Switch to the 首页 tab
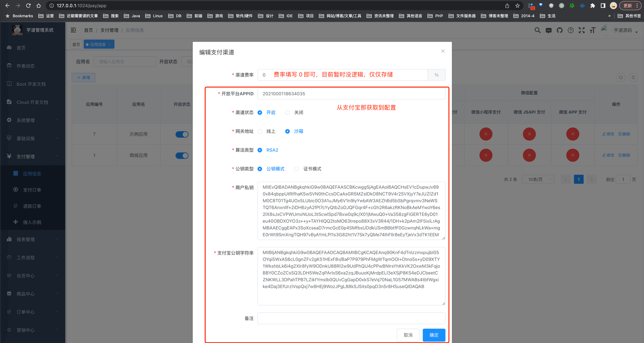The width and height of the screenshot is (644, 343). tap(76, 44)
